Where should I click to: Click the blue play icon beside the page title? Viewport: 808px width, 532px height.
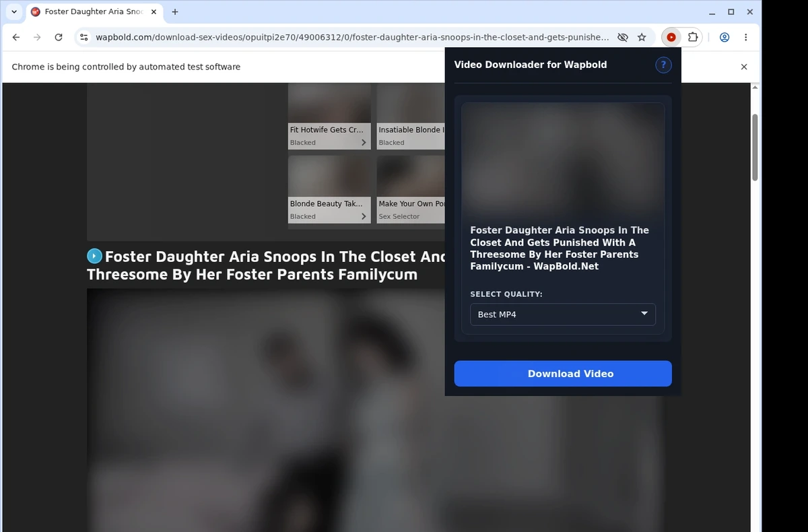[x=94, y=256]
